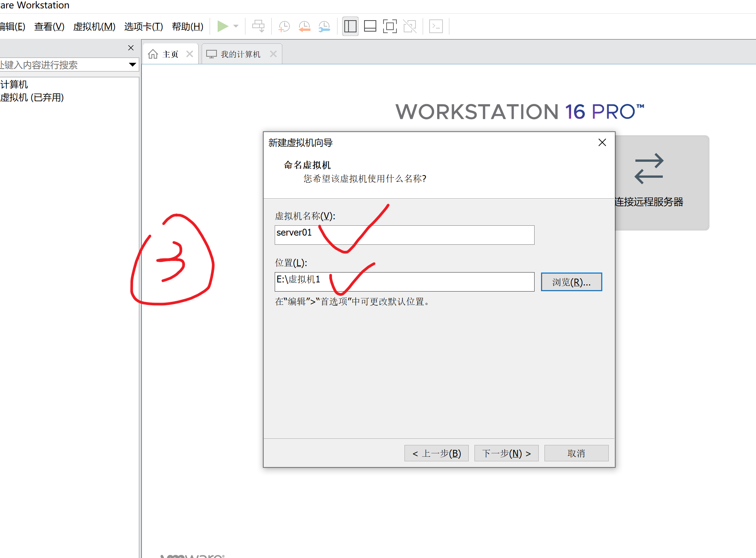Screen dimensions: 756x558
Task: Close the library sidebar panel
Action: tap(131, 48)
